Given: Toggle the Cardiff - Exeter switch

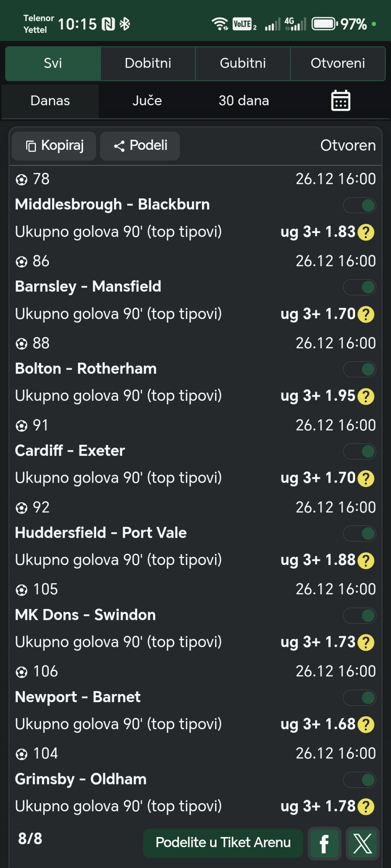Looking at the screenshot, I should 359,451.
